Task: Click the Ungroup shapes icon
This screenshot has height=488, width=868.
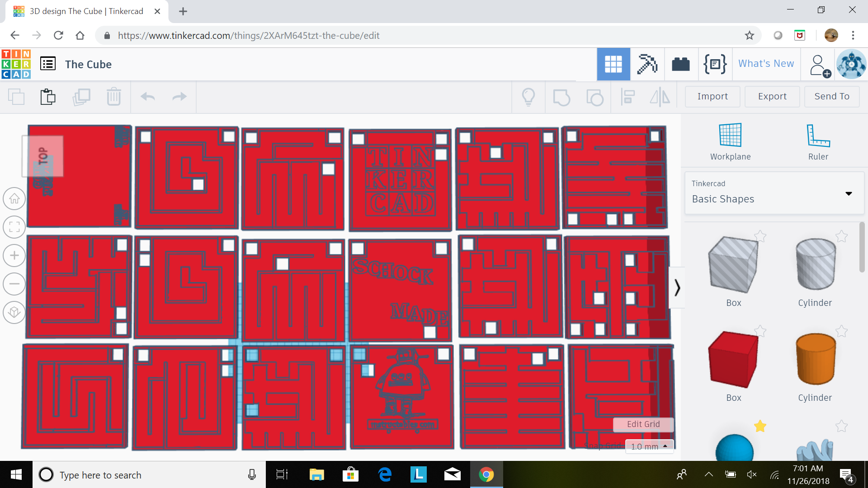Action: [594, 97]
